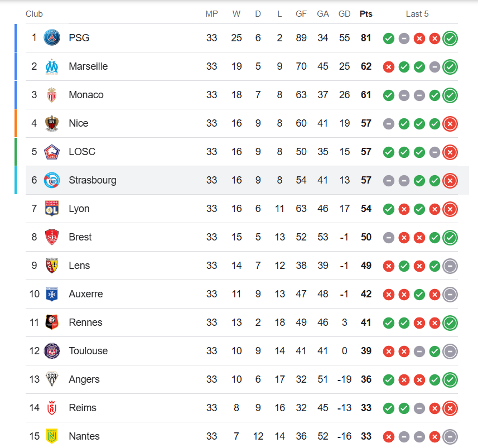
Task: Click the PSG club crest icon
Action: pyautogui.click(x=52, y=38)
